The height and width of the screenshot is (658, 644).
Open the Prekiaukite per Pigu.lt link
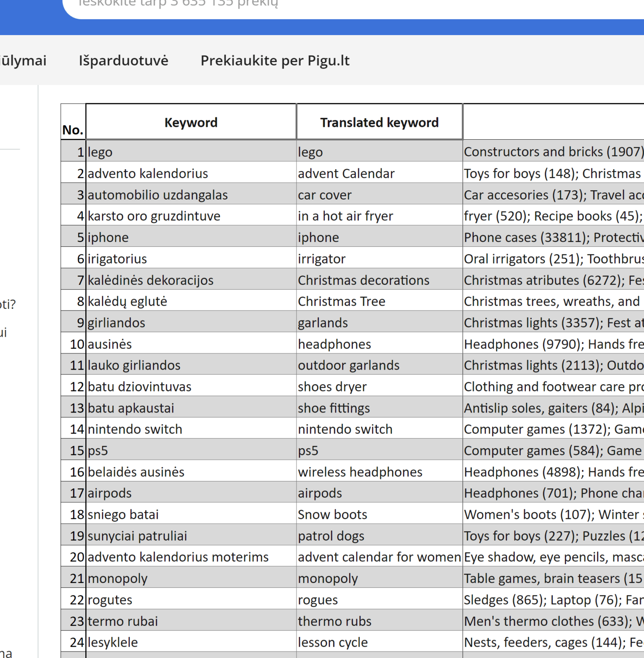[x=275, y=60]
